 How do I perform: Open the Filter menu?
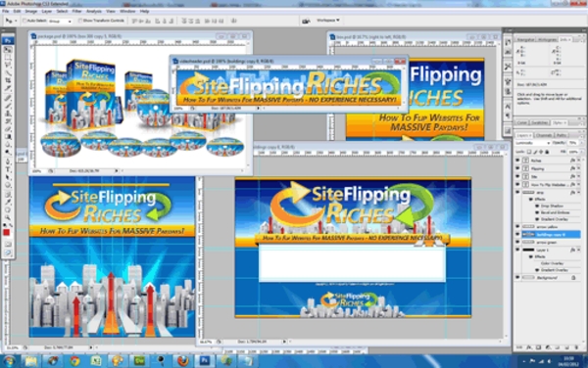(76, 12)
